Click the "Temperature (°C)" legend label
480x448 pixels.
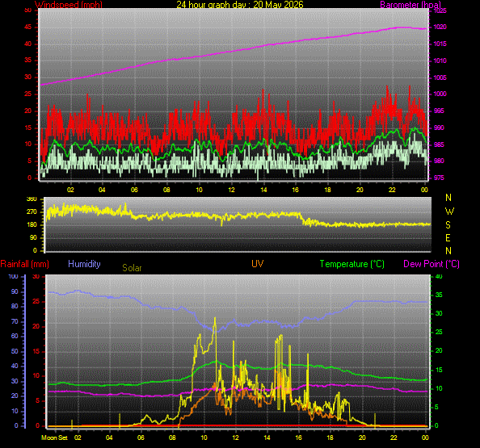(x=352, y=264)
